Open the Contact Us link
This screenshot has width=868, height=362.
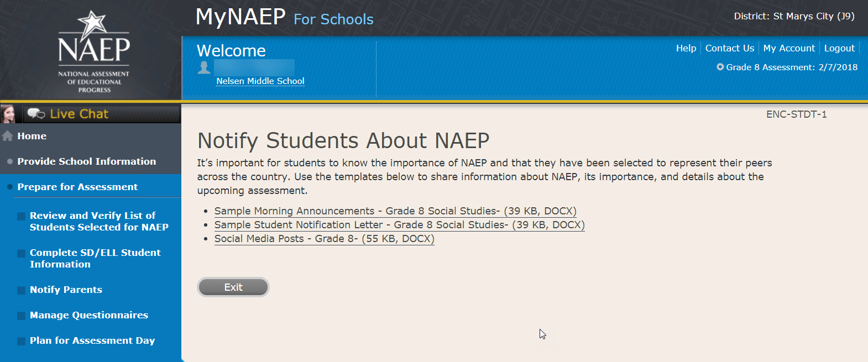(x=730, y=48)
